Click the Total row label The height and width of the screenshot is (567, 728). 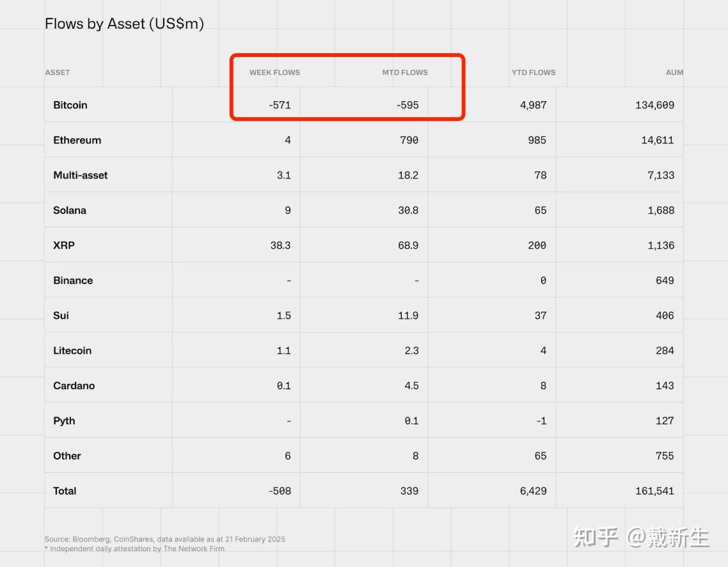(x=65, y=490)
